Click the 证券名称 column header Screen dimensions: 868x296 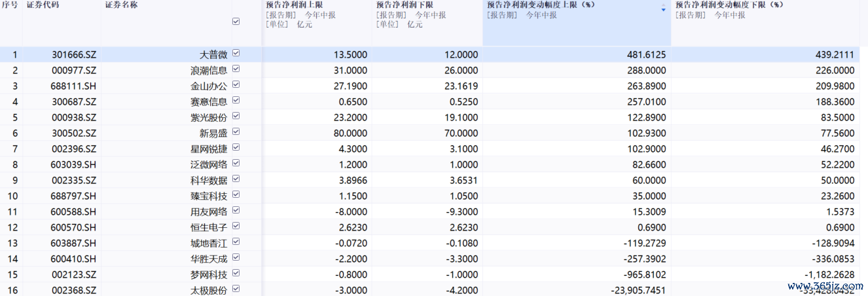(120, 5)
